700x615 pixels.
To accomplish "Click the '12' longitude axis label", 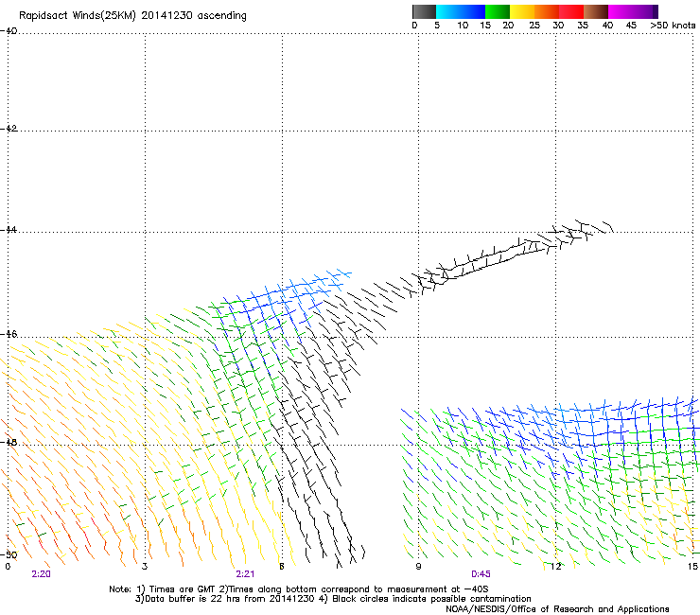I will (x=555, y=567).
